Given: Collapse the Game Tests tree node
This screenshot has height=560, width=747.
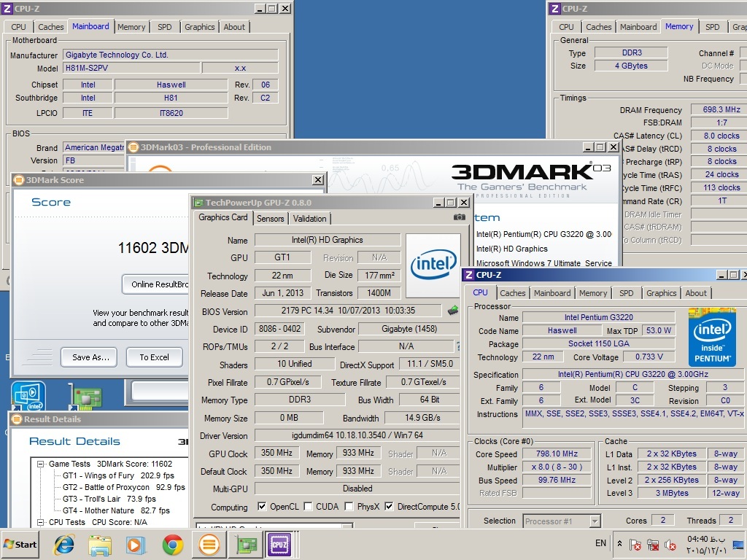Looking at the screenshot, I should (41, 464).
